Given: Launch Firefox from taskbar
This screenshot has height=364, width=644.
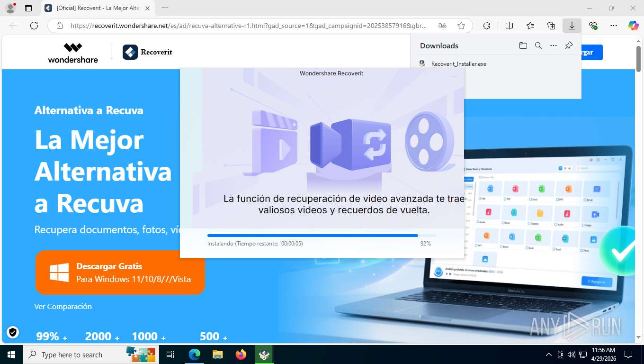Looking at the screenshot, I should click(241, 355).
